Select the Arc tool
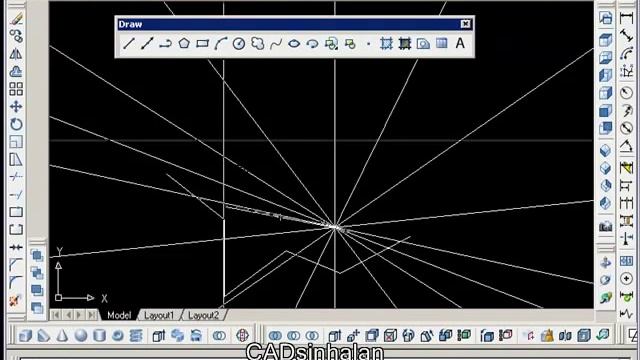This screenshot has width=640, height=360. (x=221, y=43)
